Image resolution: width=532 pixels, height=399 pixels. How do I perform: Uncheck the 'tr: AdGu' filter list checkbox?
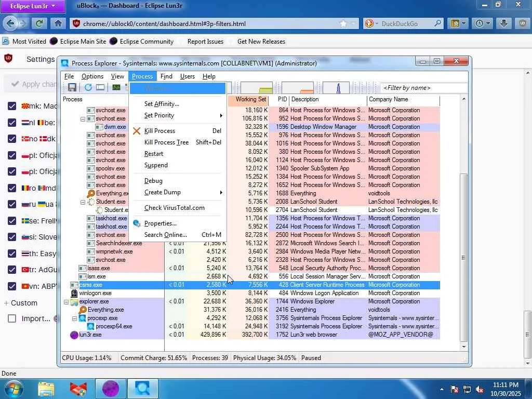[x=12, y=270]
